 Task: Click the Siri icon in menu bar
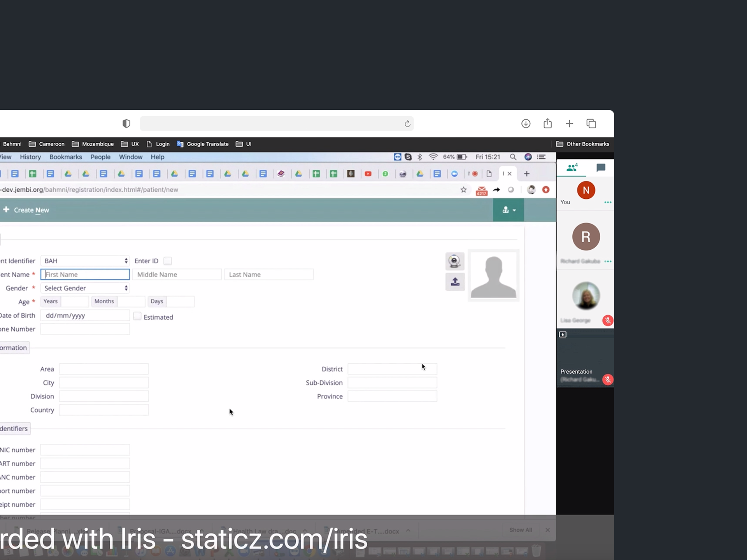click(x=528, y=157)
